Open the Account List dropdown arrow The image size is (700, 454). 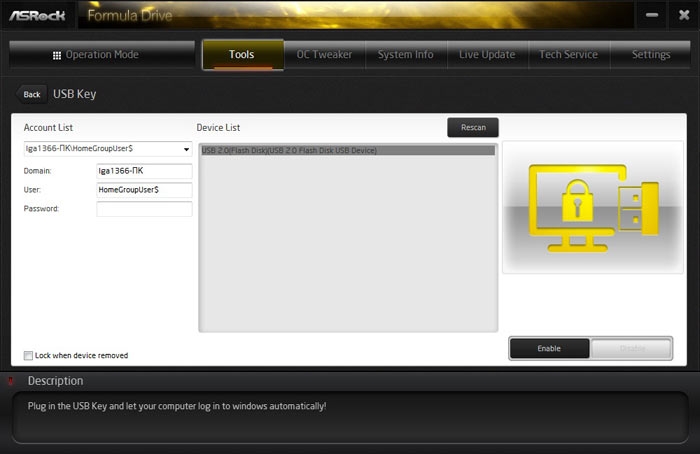point(186,149)
